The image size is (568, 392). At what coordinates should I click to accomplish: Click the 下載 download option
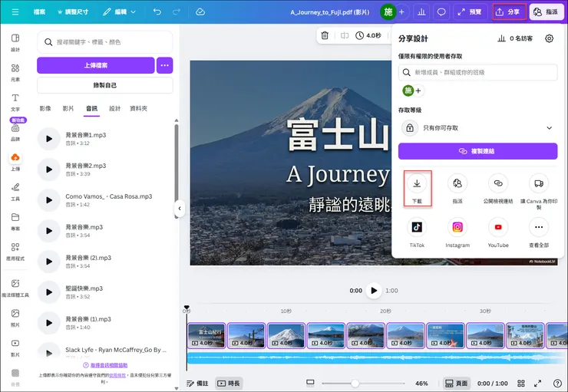[417, 188]
